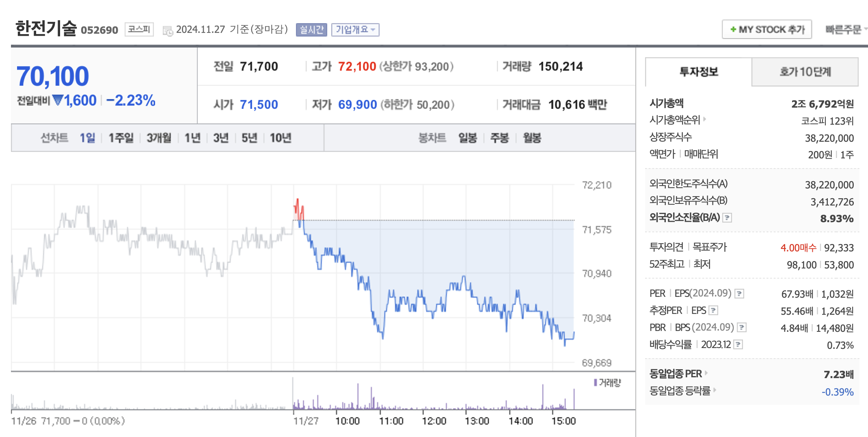Select the 1주일 line chart range
Viewport: 868px width, 437px height.
click(x=121, y=138)
